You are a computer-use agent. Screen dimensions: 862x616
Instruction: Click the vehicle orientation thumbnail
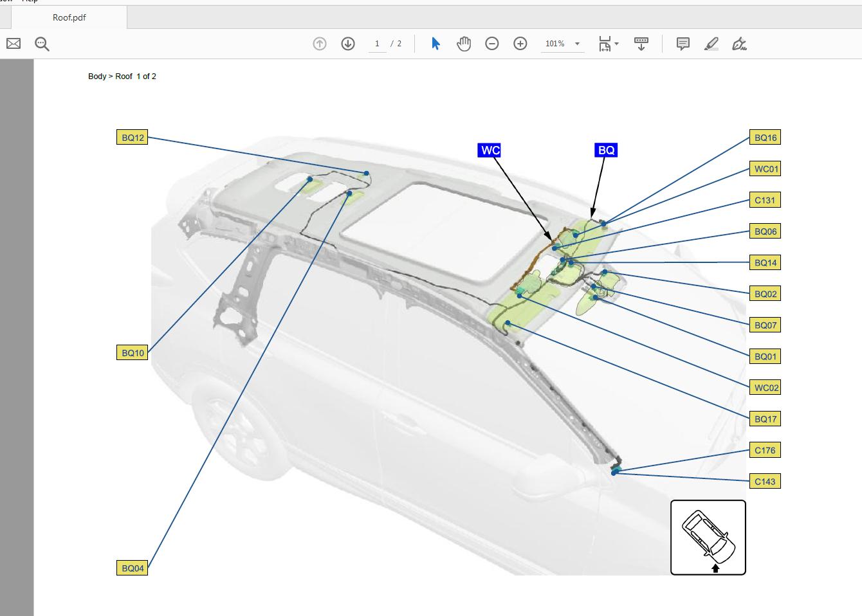tap(708, 538)
